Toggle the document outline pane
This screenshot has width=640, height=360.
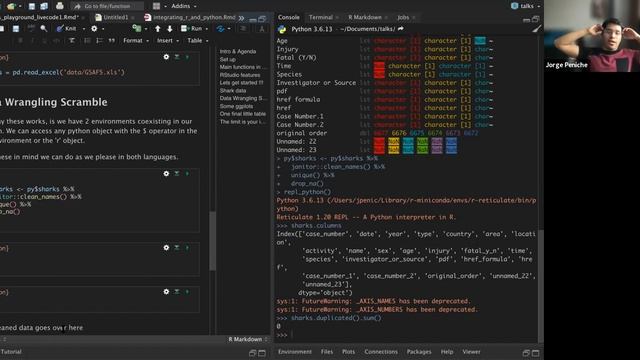(x=243, y=29)
